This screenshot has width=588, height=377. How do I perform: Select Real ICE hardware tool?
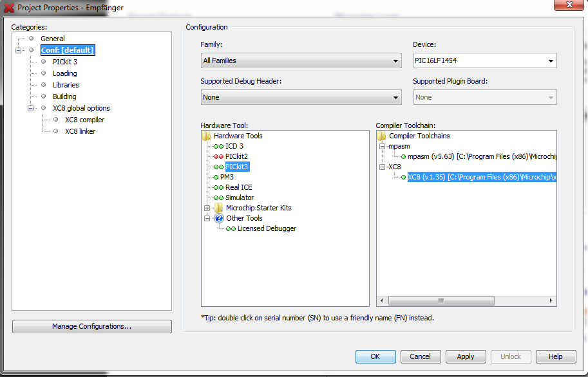[x=238, y=187]
